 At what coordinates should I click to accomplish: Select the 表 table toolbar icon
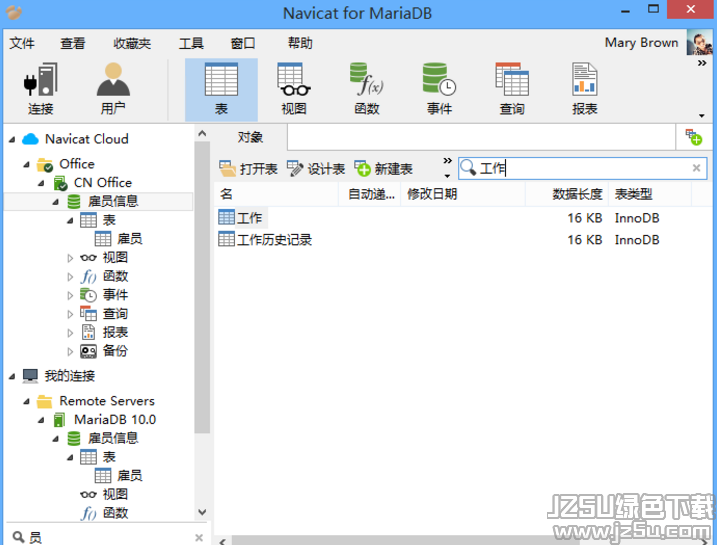pos(221,89)
